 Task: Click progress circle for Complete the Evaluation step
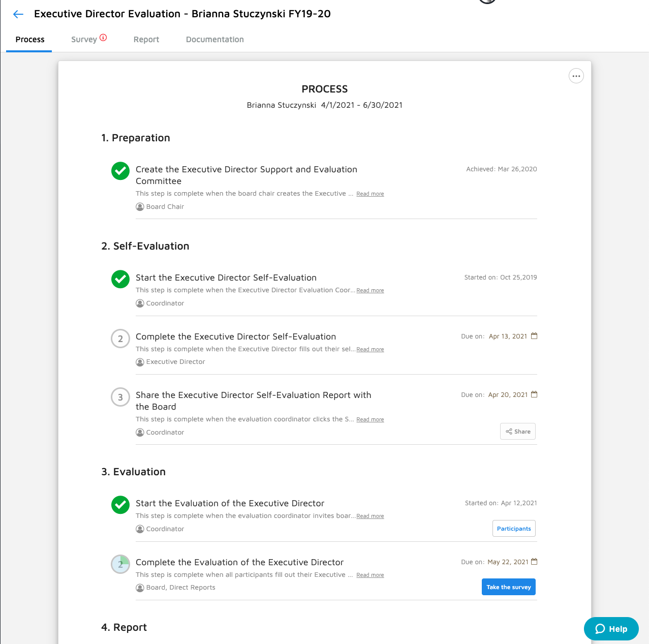coord(120,564)
